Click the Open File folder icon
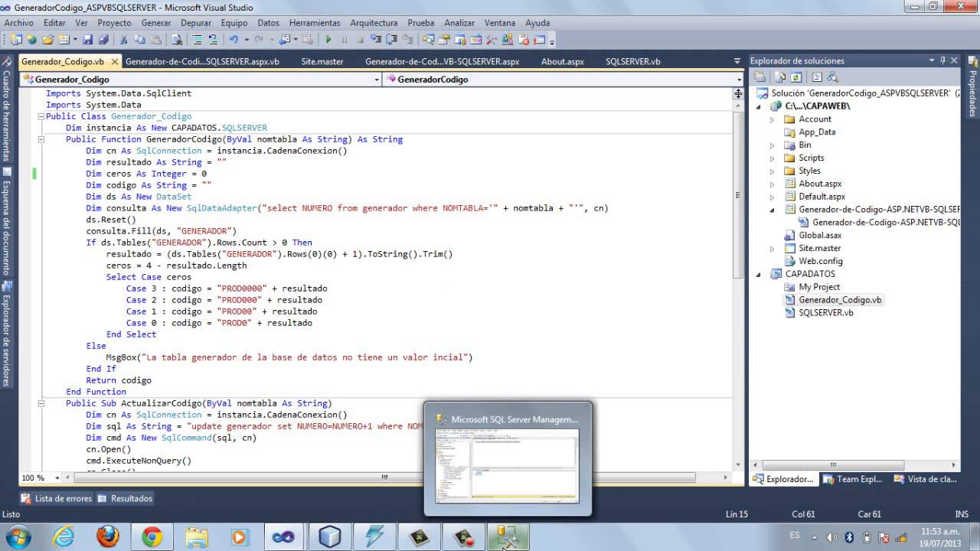The width and height of the screenshot is (980, 551). click(x=47, y=39)
